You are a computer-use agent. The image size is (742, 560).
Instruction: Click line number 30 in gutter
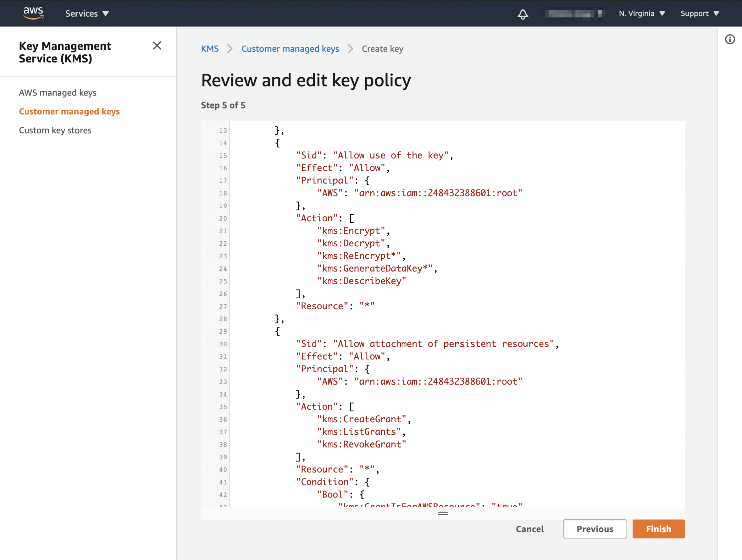pos(223,344)
